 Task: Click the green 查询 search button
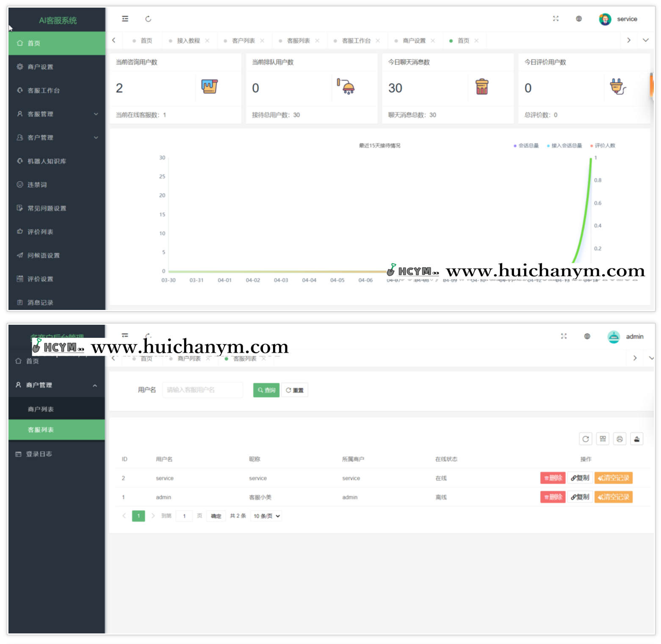click(266, 390)
